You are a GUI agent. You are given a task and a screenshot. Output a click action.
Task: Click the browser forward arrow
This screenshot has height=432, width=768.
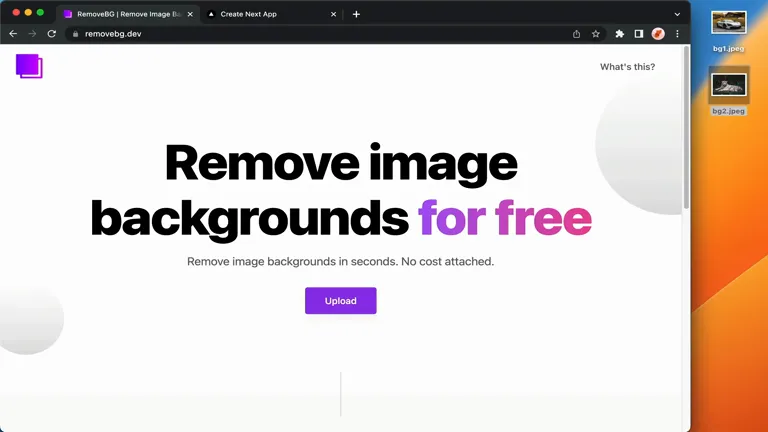(32, 34)
